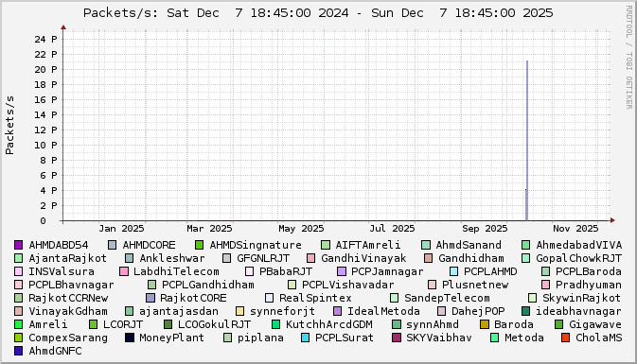The height and width of the screenshot is (364, 637).
Task: Click the May 2025 x-axis label
Action: [301, 229]
